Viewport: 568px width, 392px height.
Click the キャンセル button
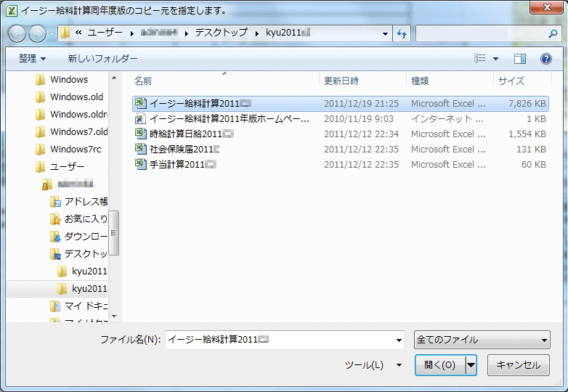point(518,365)
